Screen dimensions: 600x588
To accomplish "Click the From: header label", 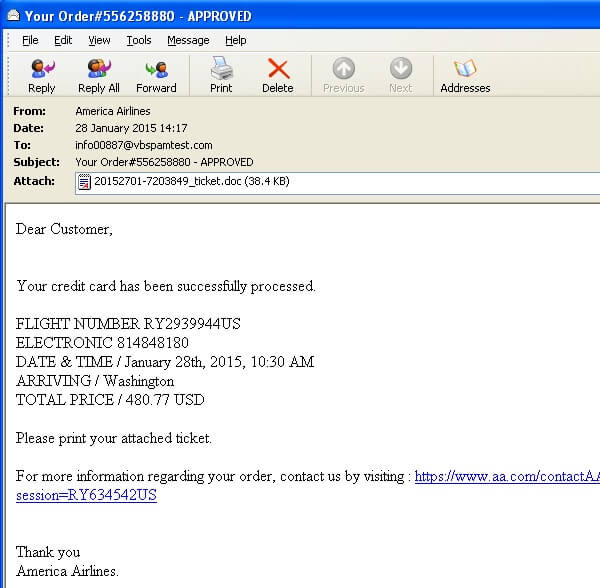I will (29, 111).
